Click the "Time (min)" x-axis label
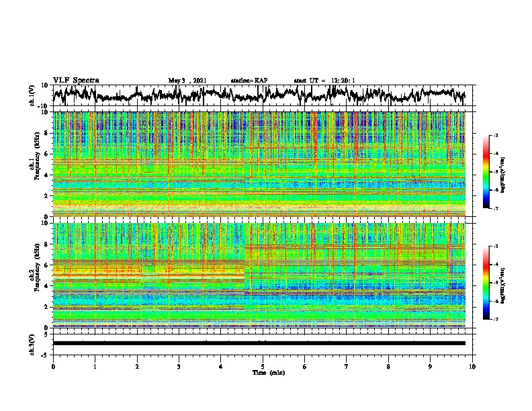Viewport: 532px width, 411px height. [x=269, y=373]
